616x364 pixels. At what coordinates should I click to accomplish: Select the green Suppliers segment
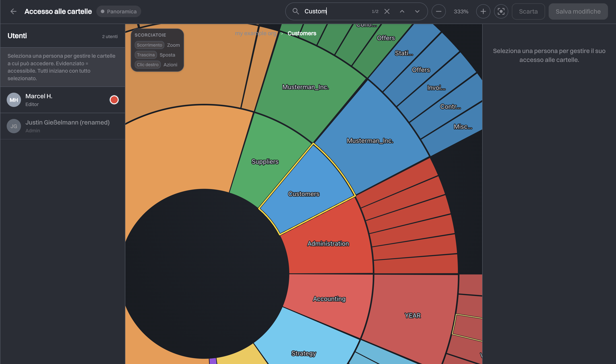click(x=265, y=162)
